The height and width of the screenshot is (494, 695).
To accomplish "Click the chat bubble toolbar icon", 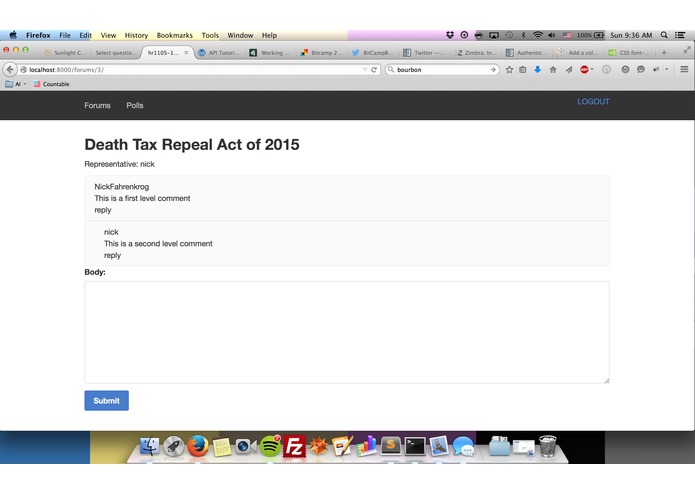I will pyautogui.click(x=640, y=70).
